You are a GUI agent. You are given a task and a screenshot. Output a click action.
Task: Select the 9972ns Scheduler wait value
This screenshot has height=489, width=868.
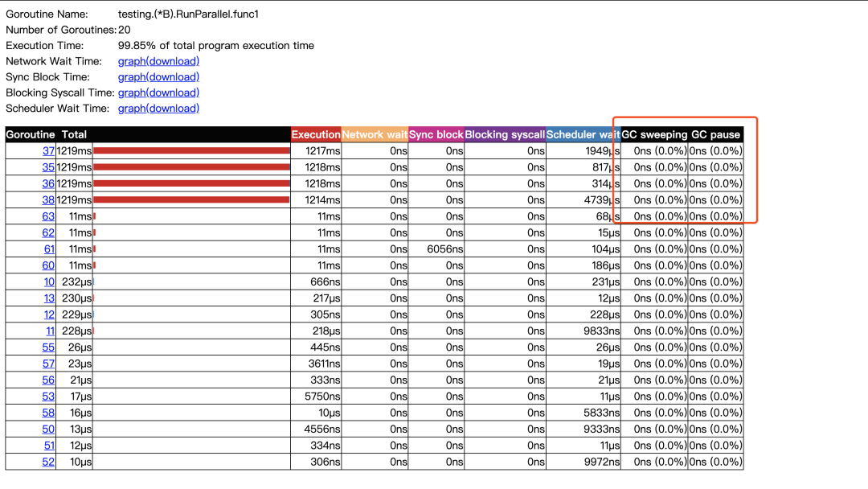coord(602,462)
